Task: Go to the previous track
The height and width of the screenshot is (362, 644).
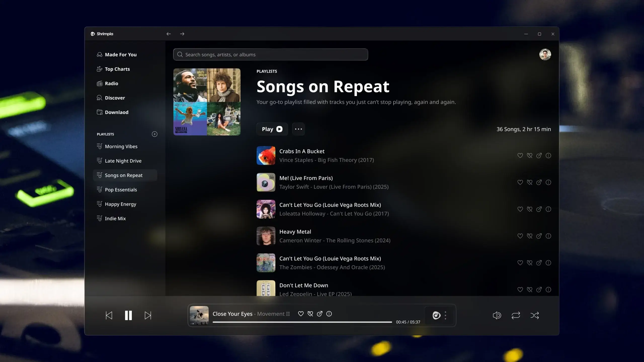Action: pyautogui.click(x=109, y=315)
